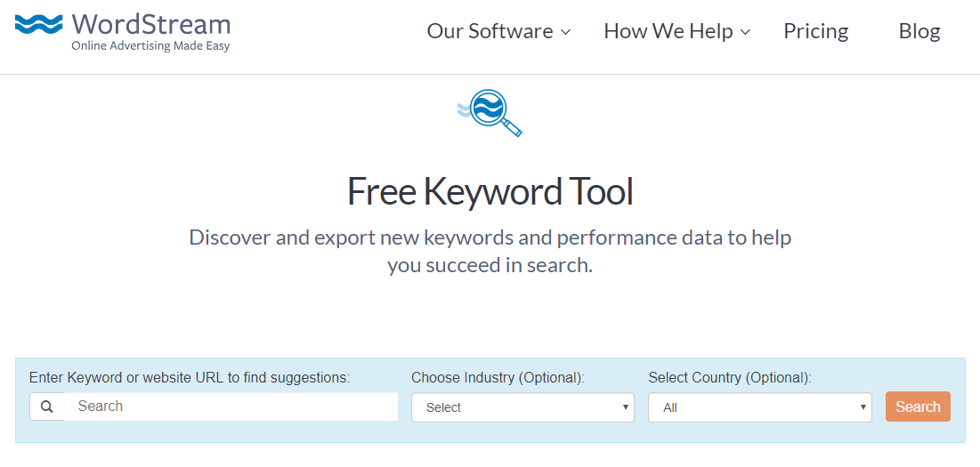Click the 'Discover and export new keywords' description
Viewport: 980px width, 467px height.
(490, 252)
